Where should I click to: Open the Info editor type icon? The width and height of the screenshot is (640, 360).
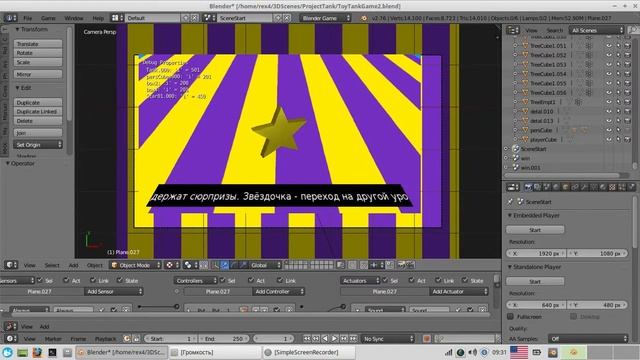pyautogui.click(x=10, y=18)
